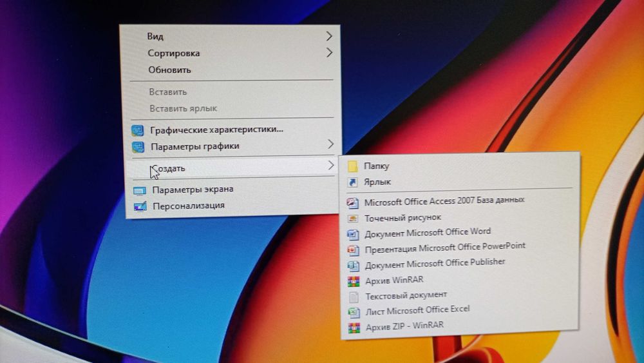Click the Параметры экрана monitor icon
The height and width of the screenshot is (363, 644).
(140, 191)
